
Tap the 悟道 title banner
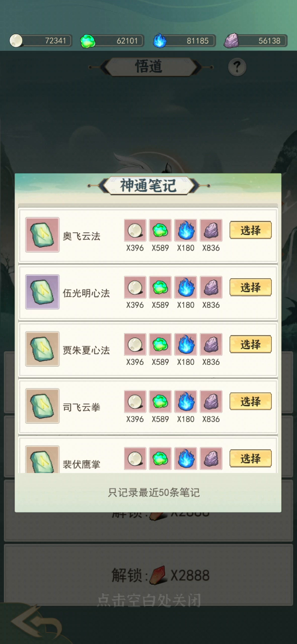tap(149, 66)
